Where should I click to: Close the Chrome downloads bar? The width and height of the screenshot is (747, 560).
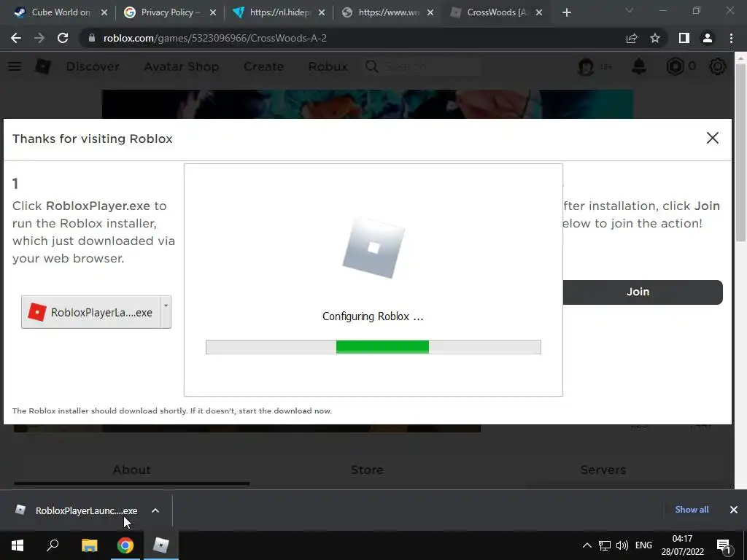[734, 510]
